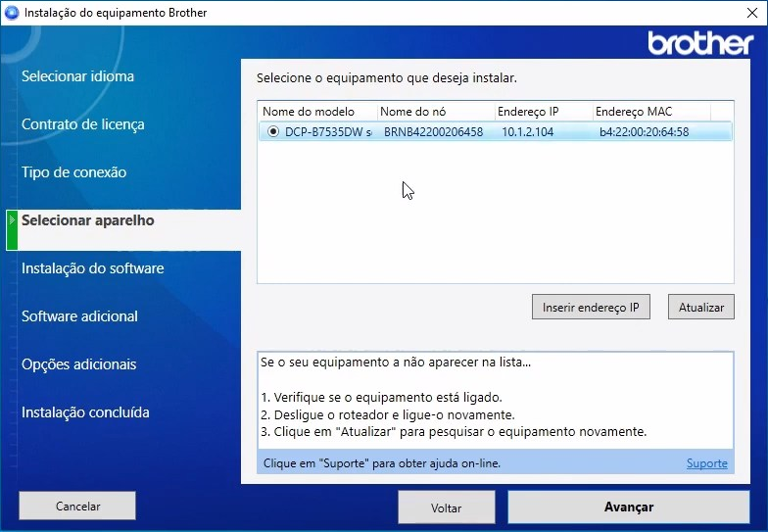Select the DCP-B7535DW radio button
The height and width of the screenshot is (532, 768).
coord(273,131)
